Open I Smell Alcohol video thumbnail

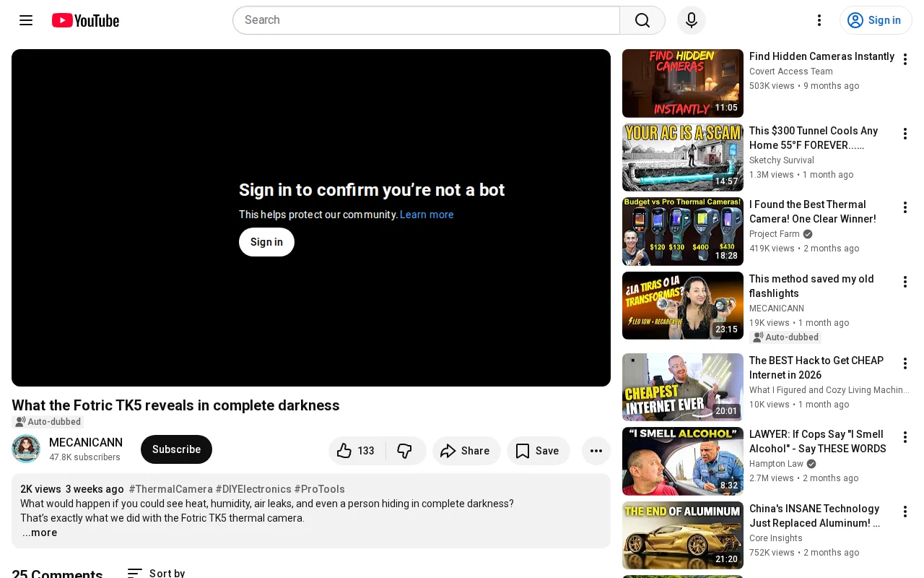(683, 461)
